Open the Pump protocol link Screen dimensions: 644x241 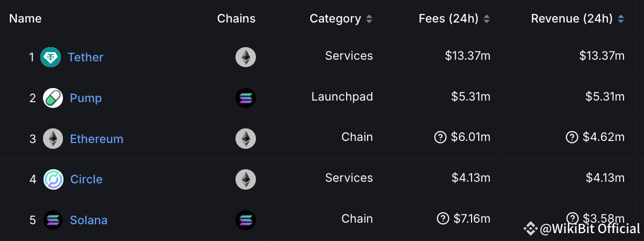coord(86,98)
